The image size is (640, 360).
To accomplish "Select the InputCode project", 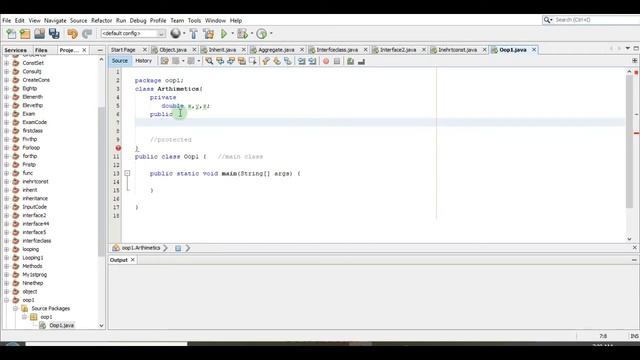I will (34, 207).
